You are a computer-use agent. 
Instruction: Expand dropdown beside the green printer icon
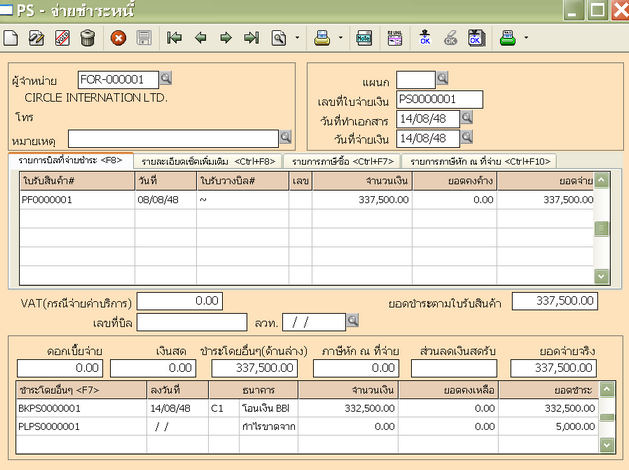(527, 39)
